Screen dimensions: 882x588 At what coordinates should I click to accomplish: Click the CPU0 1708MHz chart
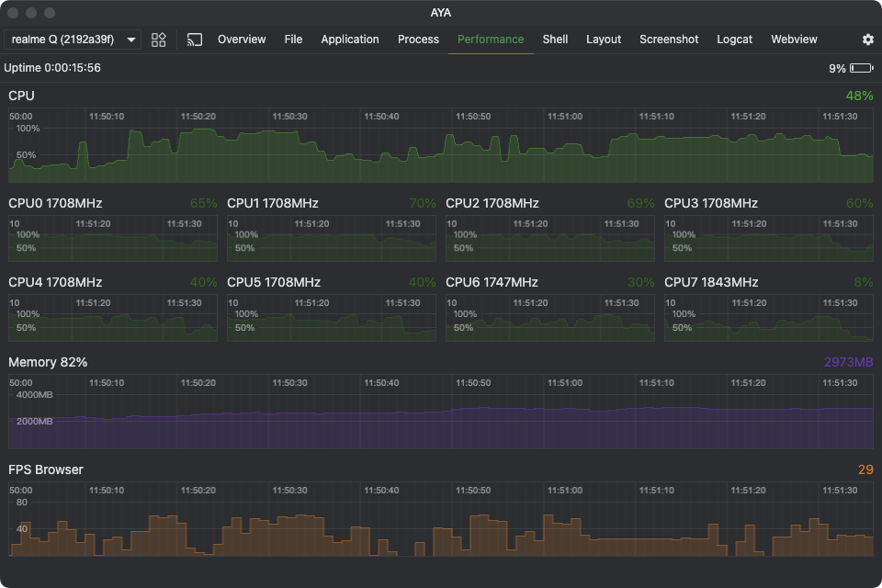point(112,239)
